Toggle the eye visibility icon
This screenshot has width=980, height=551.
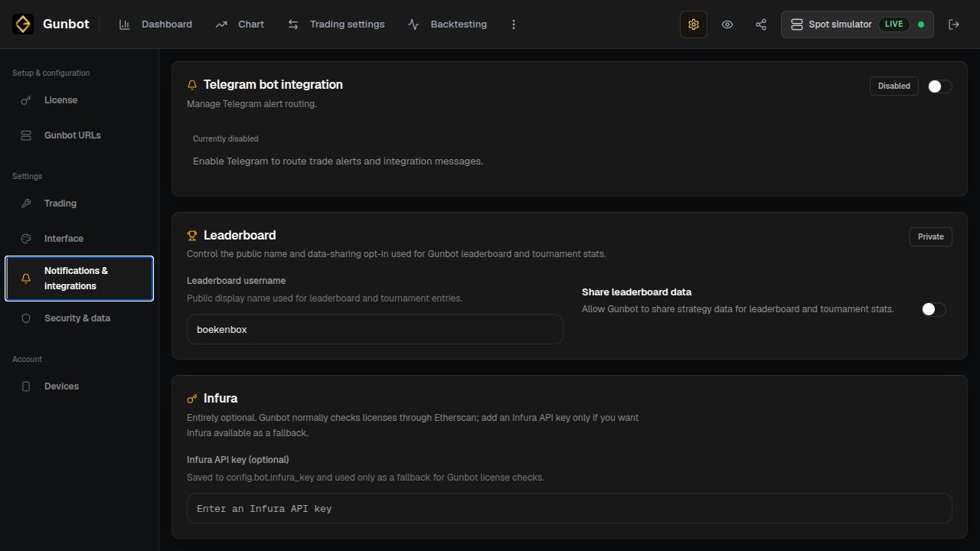[727, 24]
